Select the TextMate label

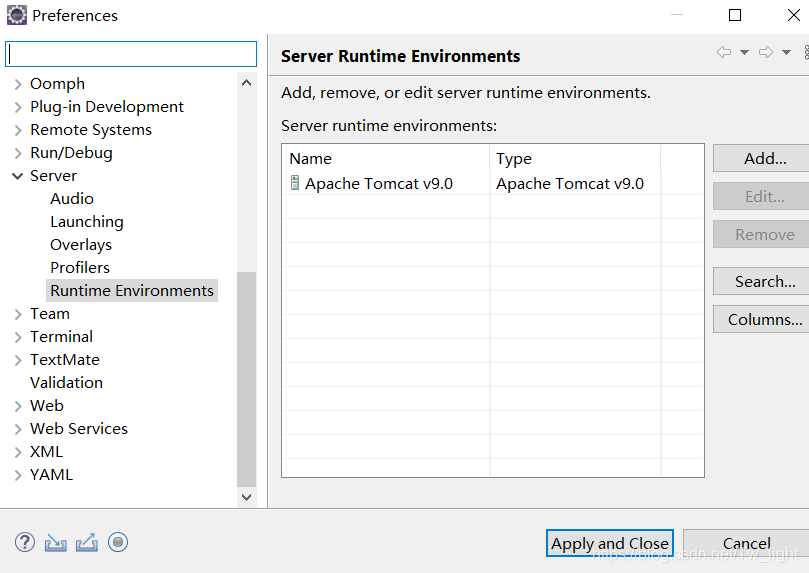pos(64,359)
